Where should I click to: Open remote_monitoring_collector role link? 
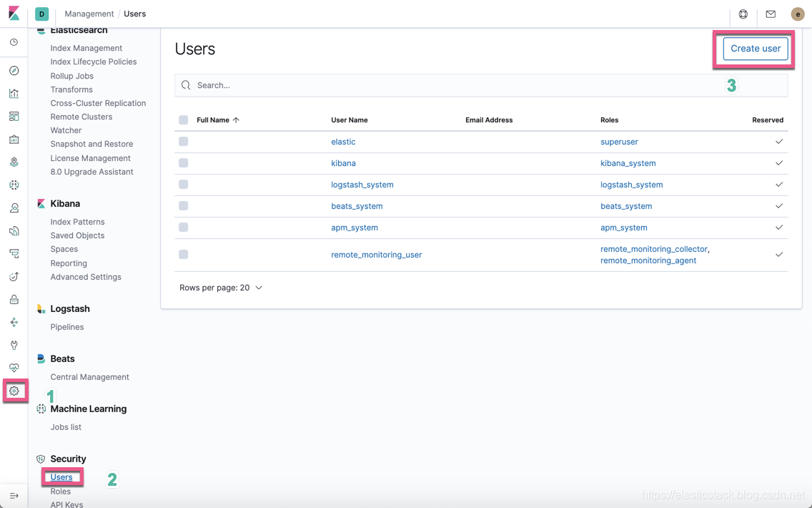654,249
